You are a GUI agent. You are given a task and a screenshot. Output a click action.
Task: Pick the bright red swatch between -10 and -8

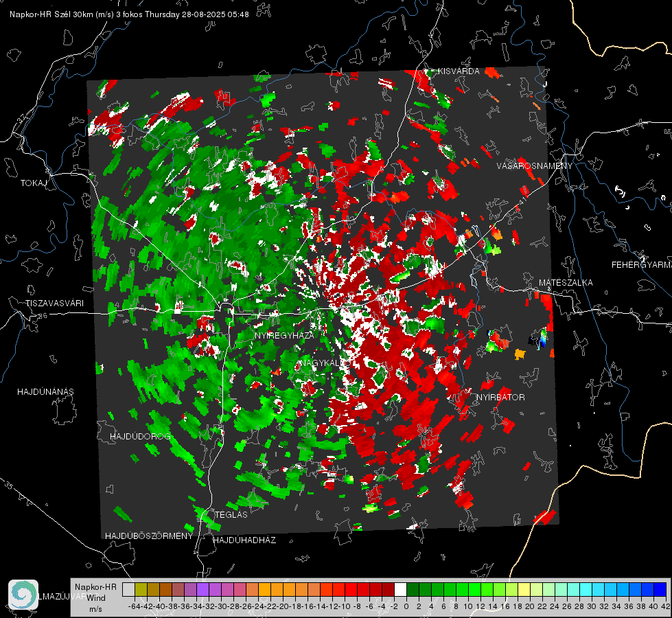click(x=351, y=589)
